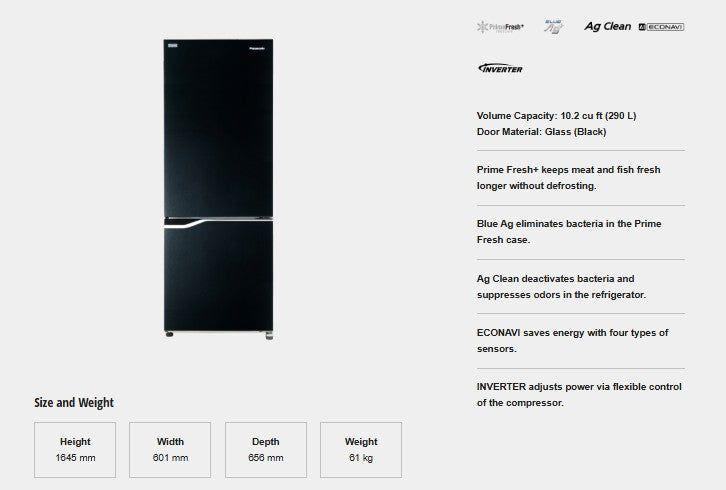726x490 pixels.
Task: Click the Panasonic logo on the fridge door
Action: [x=257, y=48]
